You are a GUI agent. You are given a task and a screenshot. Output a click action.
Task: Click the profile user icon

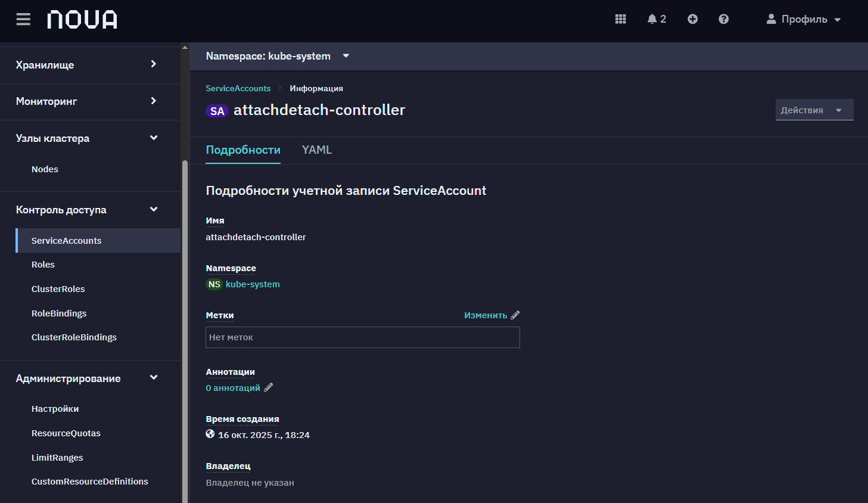pos(771,19)
